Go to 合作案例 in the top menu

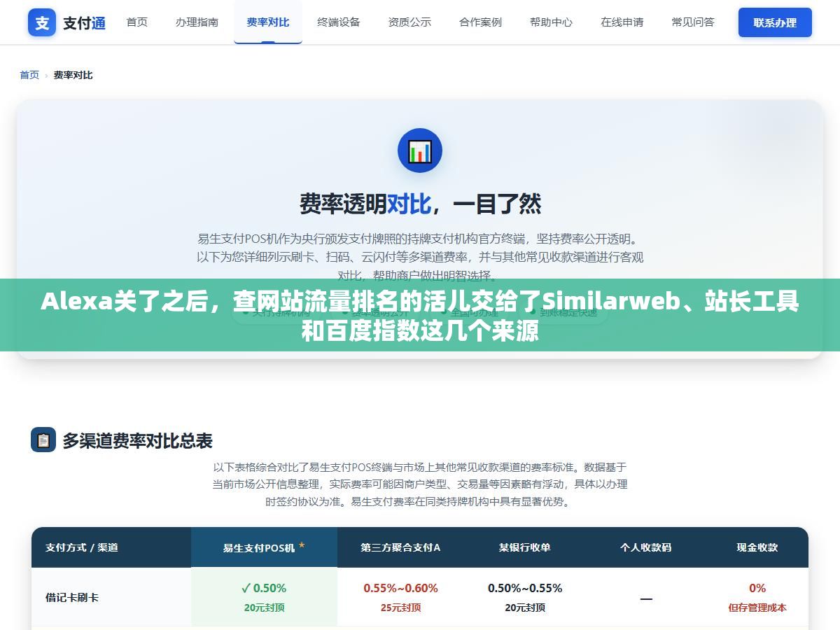[480, 22]
